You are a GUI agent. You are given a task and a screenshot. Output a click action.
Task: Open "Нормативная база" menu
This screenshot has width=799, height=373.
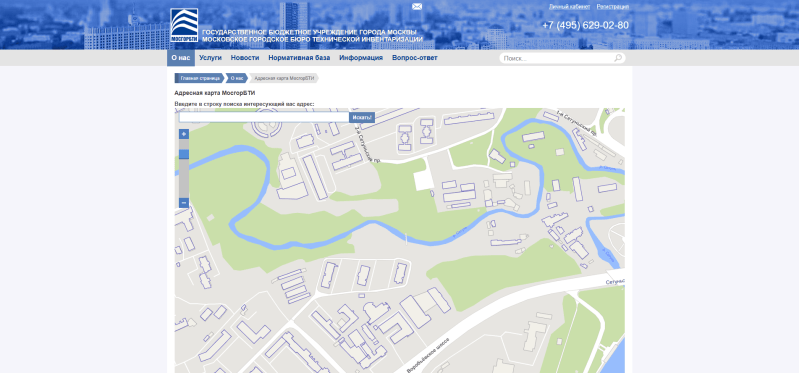click(299, 58)
